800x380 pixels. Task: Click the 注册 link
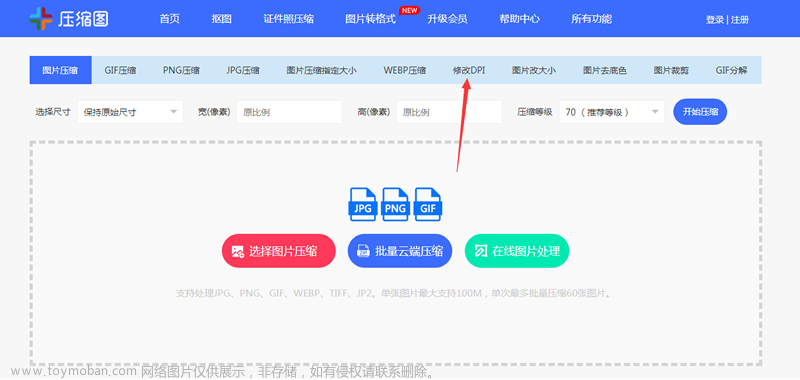click(x=740, y=20)
